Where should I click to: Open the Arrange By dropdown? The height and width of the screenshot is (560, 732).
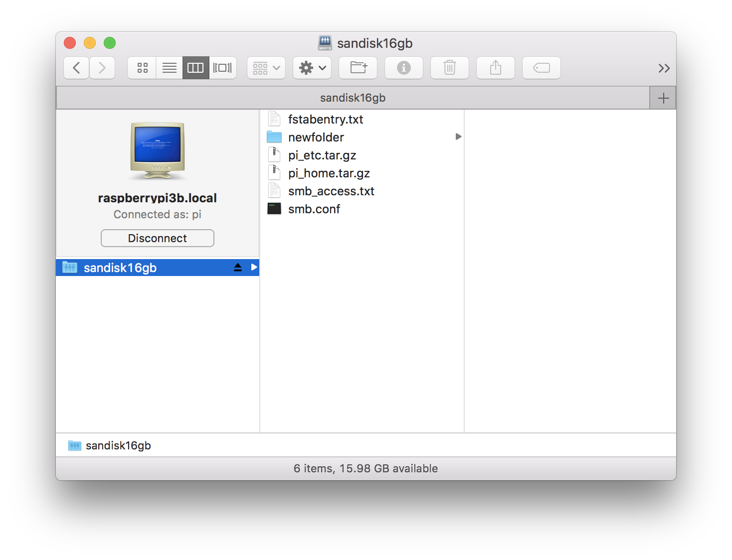coord(266,68)
